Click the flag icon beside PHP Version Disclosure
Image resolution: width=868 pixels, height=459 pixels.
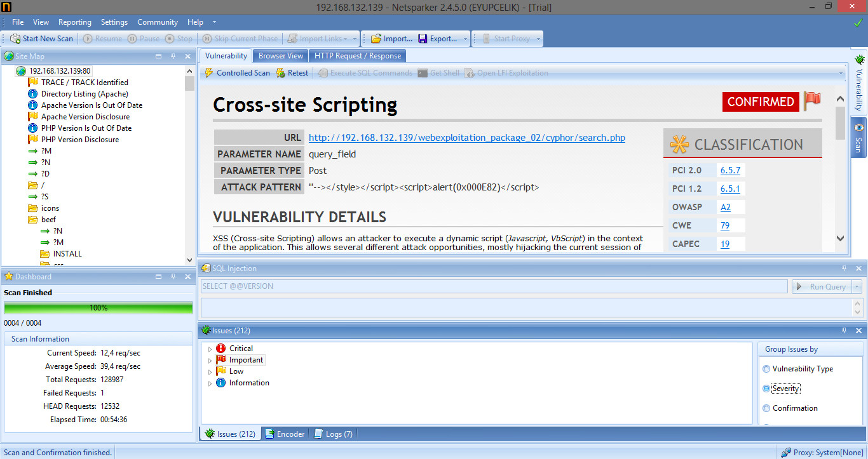pos(33,140)
